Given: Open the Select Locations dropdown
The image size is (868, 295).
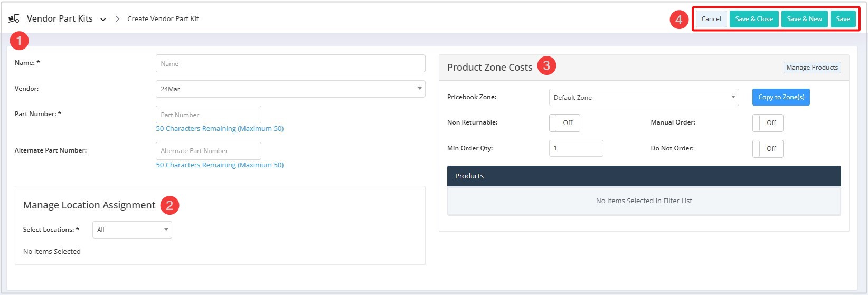Looking at the screenshot, I should pyautogui.click(x=132, y=230).
